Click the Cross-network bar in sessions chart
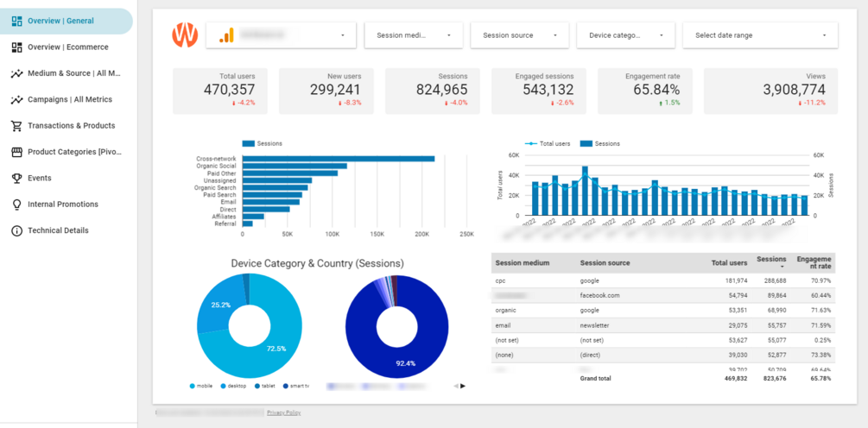The image size is (868, 428). [339, 159]
